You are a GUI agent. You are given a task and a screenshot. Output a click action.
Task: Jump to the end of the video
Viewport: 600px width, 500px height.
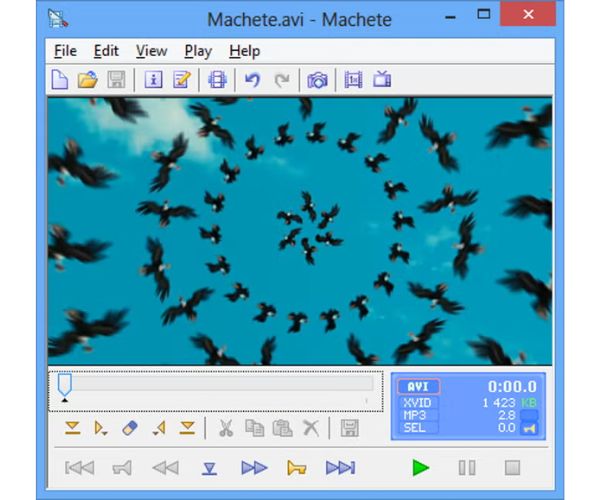point(340,467)
